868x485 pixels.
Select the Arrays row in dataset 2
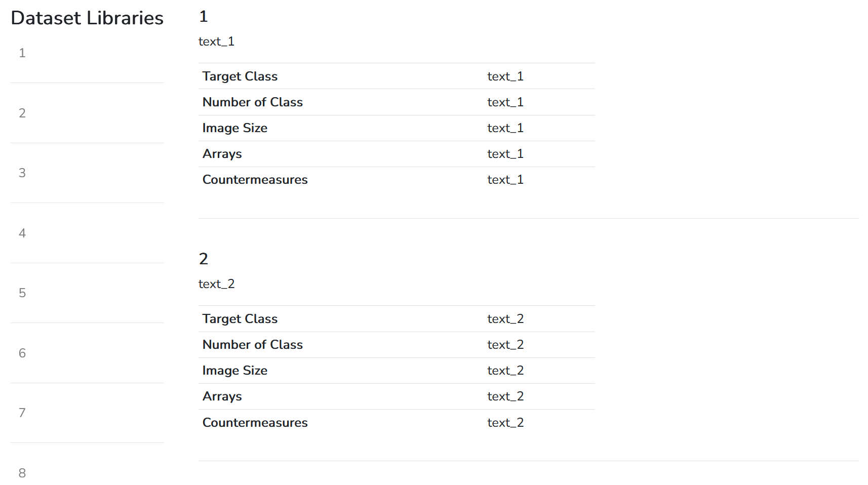pos(222,396)
